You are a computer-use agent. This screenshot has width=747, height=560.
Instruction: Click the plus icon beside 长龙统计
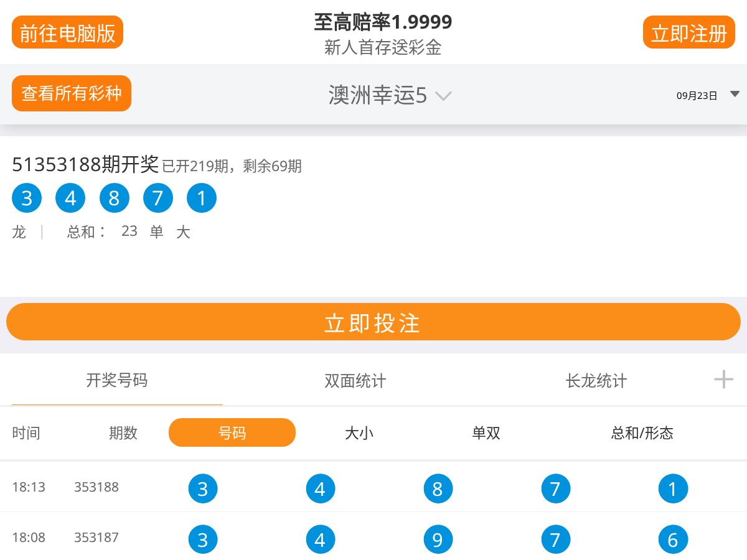723,379
